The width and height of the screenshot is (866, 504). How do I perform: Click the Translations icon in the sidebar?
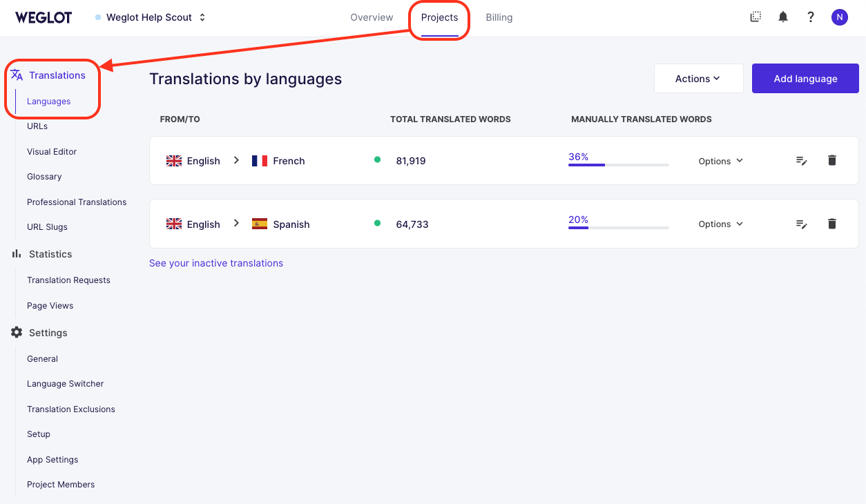pyautogui.click(x=16, y=75)
